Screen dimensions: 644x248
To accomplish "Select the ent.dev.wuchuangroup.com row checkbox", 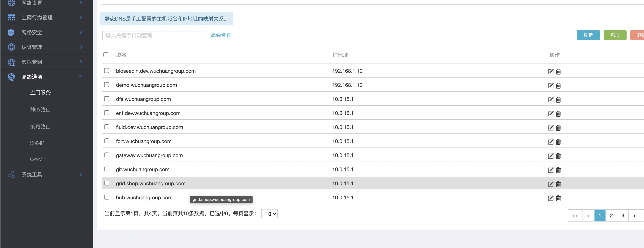I will coord(107,113).
